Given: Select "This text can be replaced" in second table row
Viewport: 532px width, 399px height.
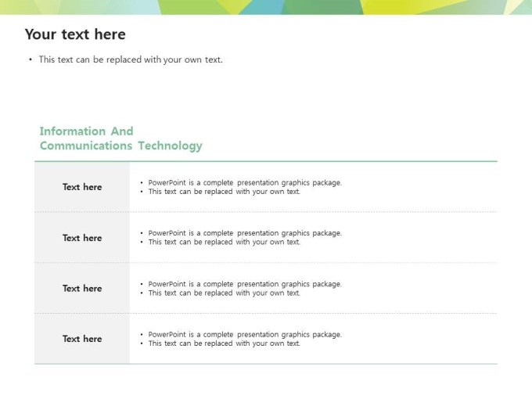Looking at the screenshot, I should pos(225,242).
